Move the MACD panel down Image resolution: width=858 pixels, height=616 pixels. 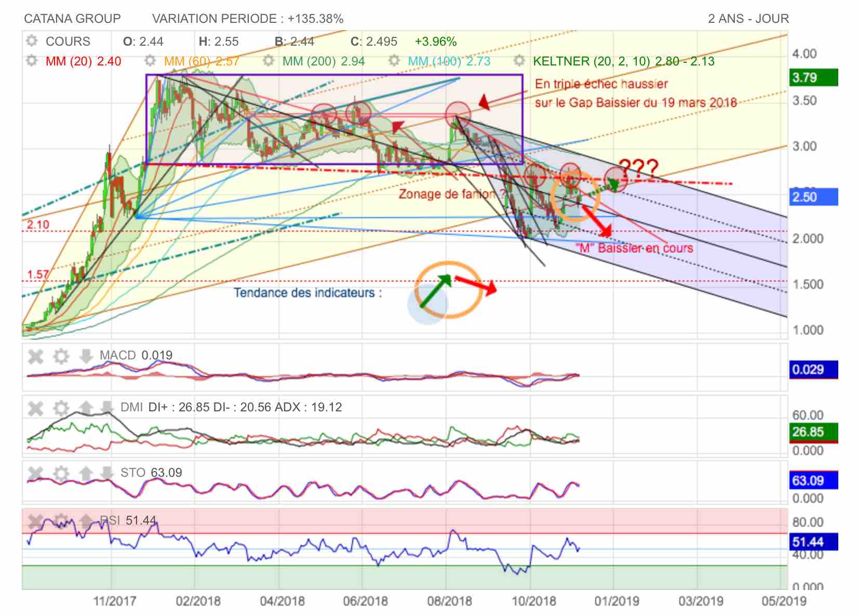(x=86, y=356)
